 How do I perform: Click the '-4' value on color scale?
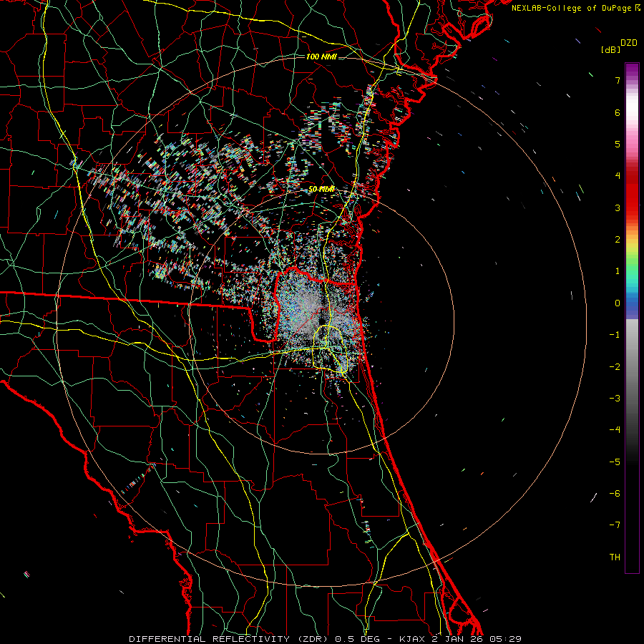(615, 430)
